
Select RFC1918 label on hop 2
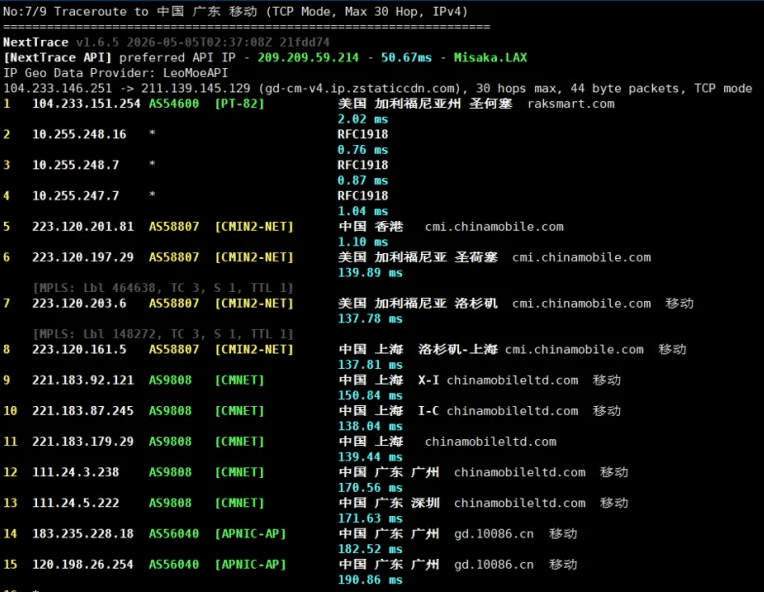363,134
